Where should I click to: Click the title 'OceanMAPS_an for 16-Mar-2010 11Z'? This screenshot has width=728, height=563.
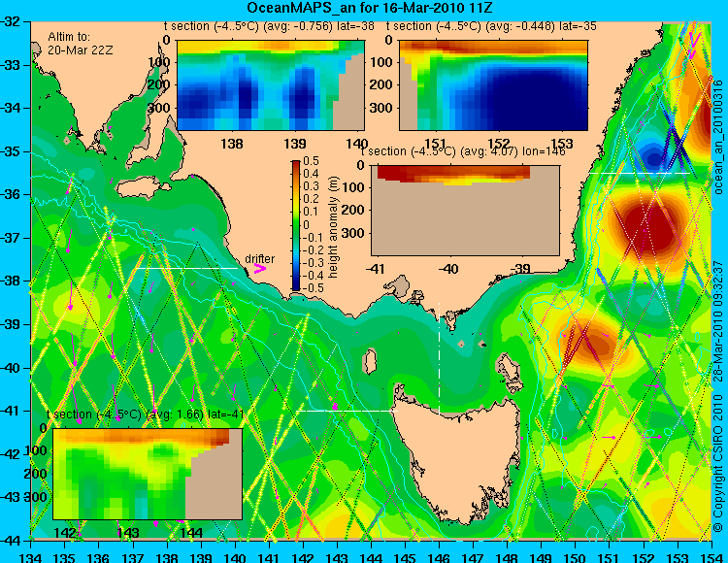pos(370,8)
